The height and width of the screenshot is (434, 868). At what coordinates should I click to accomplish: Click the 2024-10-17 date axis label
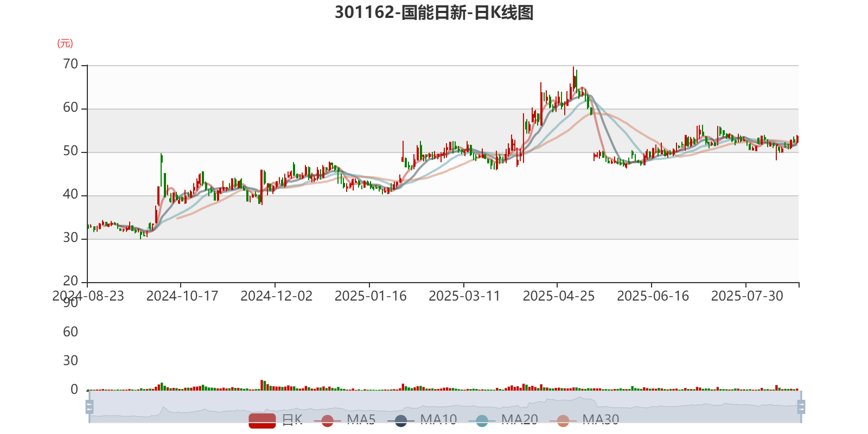pos(182,296)
